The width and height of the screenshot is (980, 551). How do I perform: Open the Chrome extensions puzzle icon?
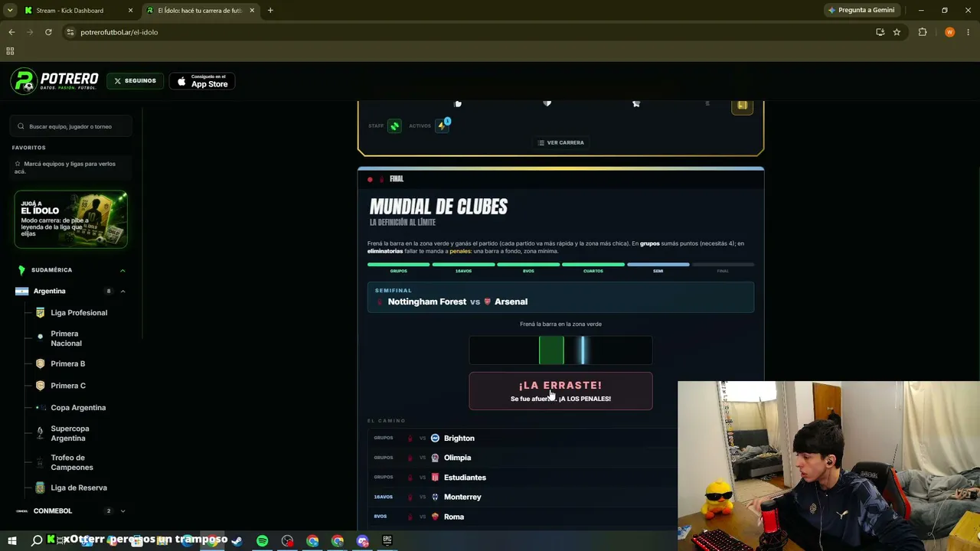pos(923,32)
